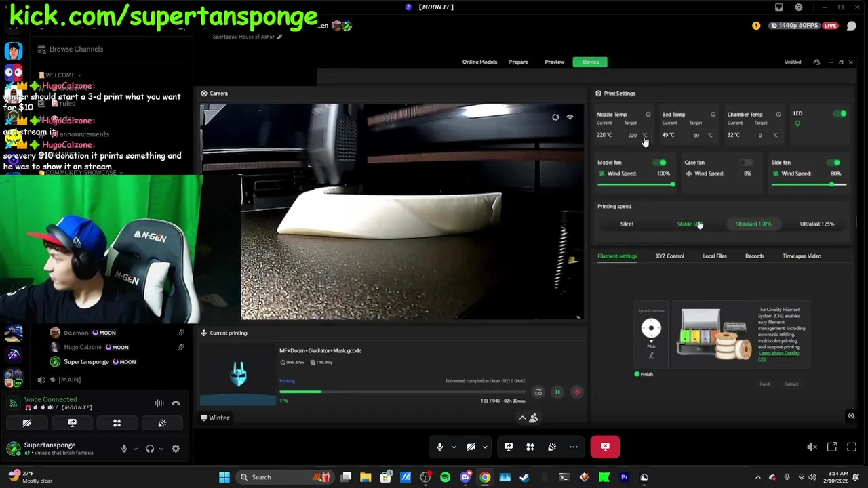Mute mic in Discord user panel
Image resolution: width=868 pixels, height=488 pixels.
(124, 449)
